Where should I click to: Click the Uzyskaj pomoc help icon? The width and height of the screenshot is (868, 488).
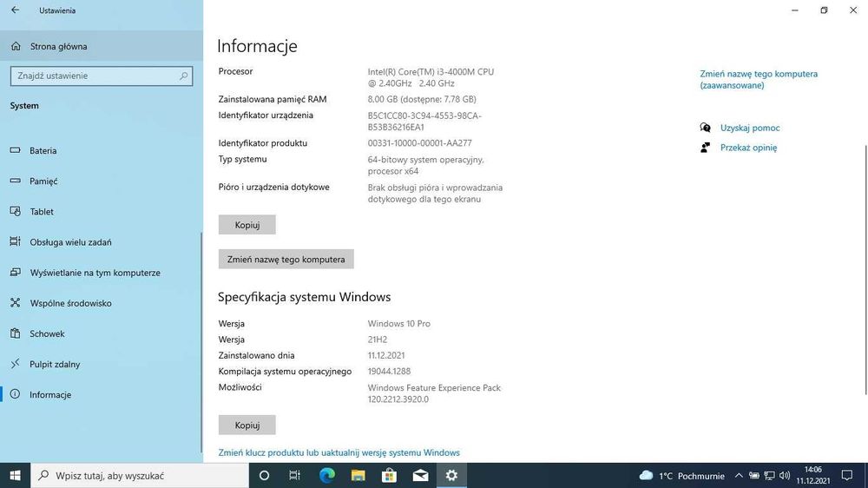[x=705, y=128]
